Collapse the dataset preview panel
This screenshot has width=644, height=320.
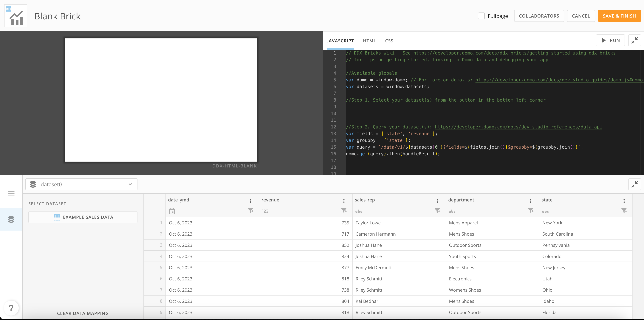[x=634, y=184]
